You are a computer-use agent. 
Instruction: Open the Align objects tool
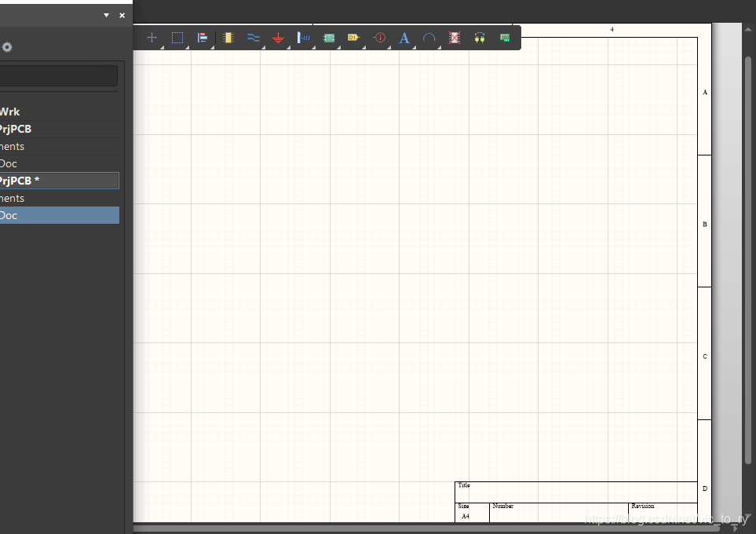point(203,38)
